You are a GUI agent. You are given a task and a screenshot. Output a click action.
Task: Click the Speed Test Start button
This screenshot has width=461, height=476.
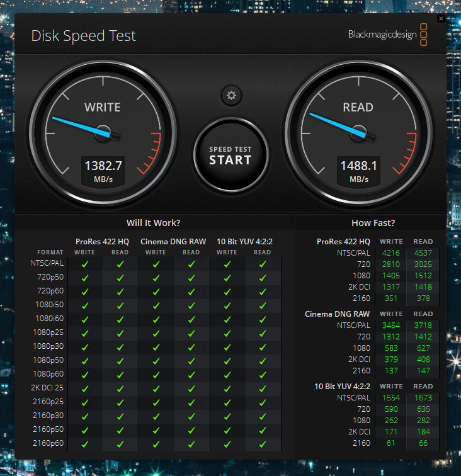230,155
